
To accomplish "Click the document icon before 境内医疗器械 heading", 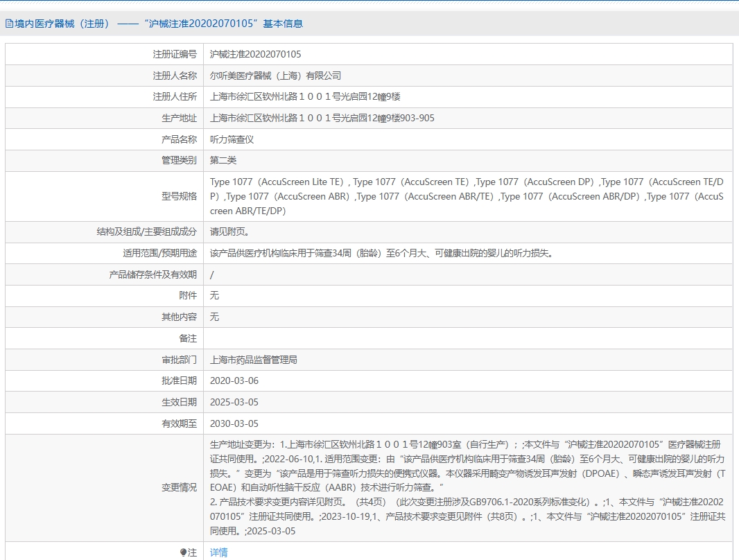I will tap(9, 24).
